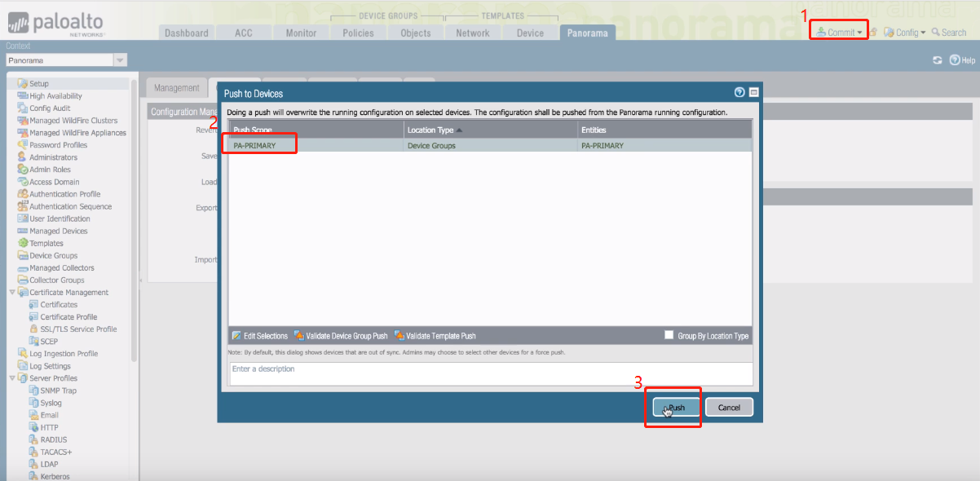Click the lock icon next to Commit

873,33
